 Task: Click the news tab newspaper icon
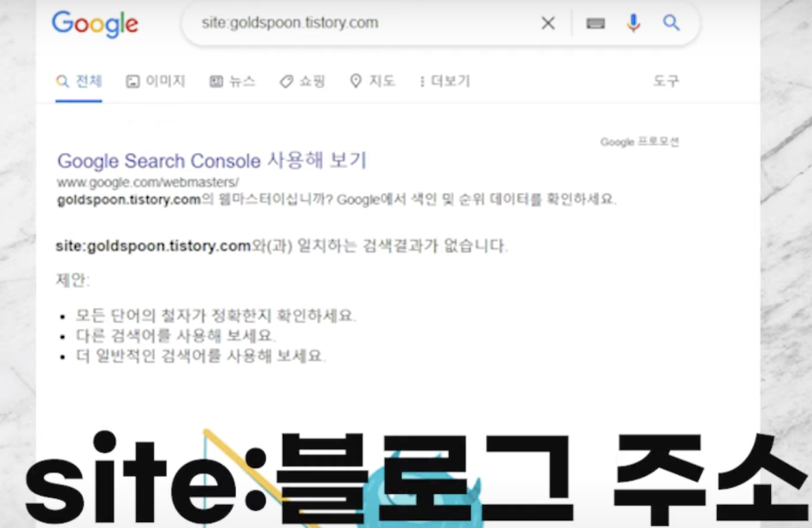[216, 81]
